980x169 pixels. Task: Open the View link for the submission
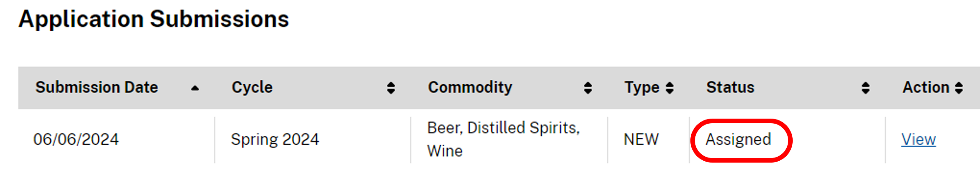918,139
